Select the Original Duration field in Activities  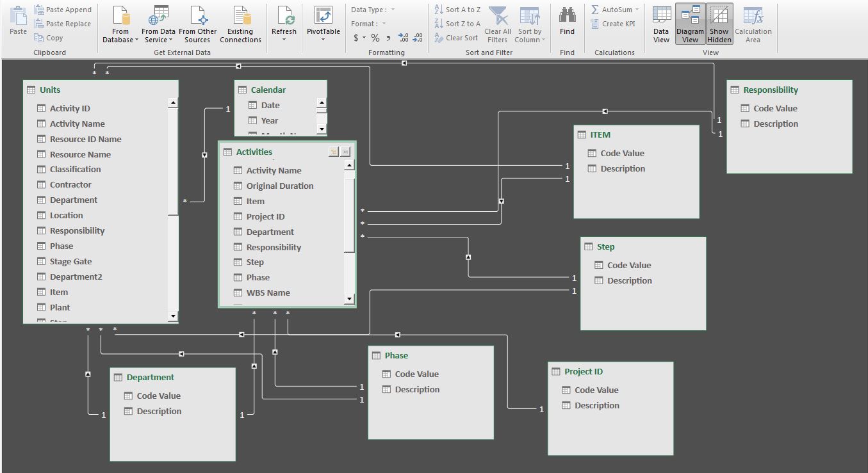(x=280, y=186)
